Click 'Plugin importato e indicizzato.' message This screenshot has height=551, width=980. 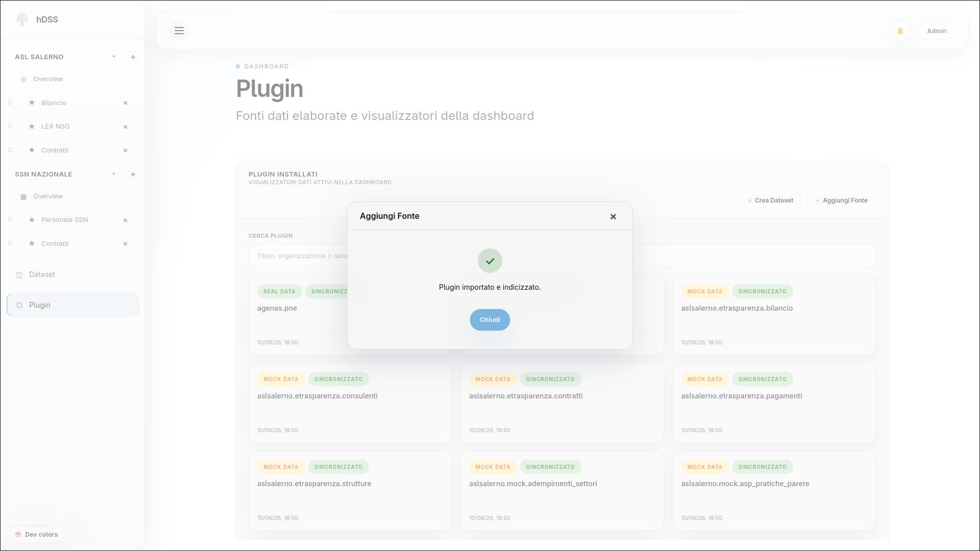tap(490, 287)
